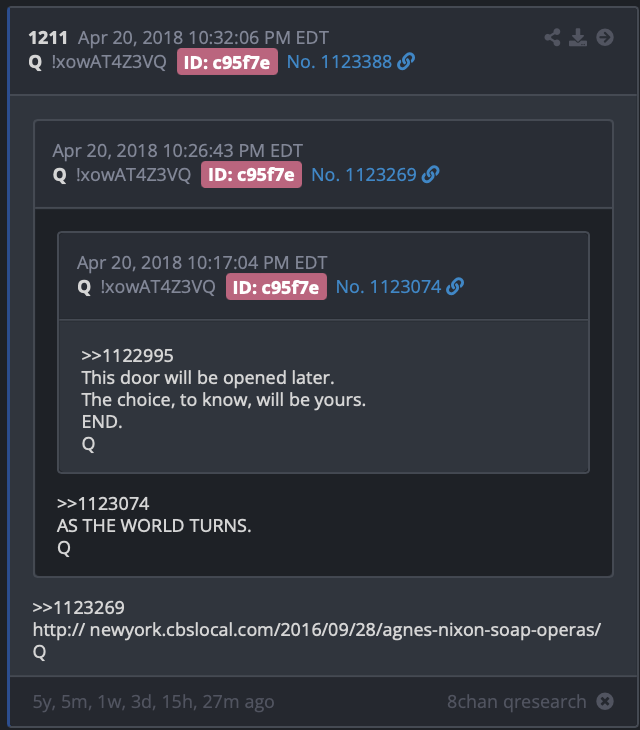The width and height of the screenshot is (640, 730).
Task: Open post link No. 1123269
Action: coord(363,175)
